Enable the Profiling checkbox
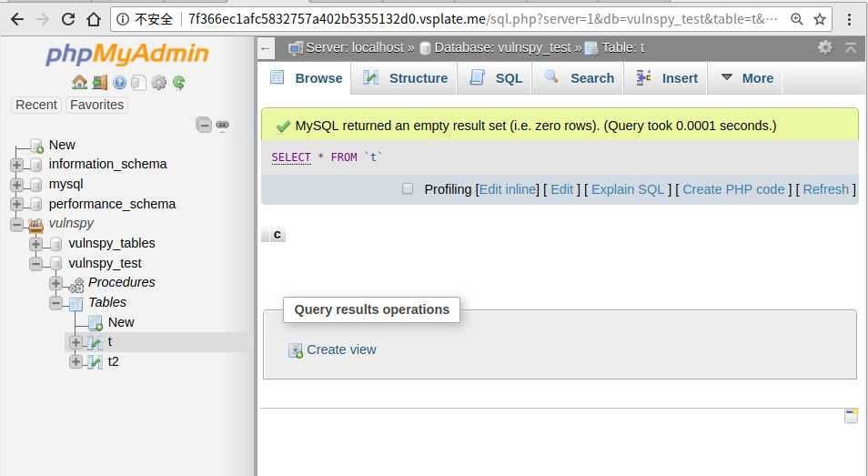The height and width of the screenshot is (476, 868). coord(408,188)
